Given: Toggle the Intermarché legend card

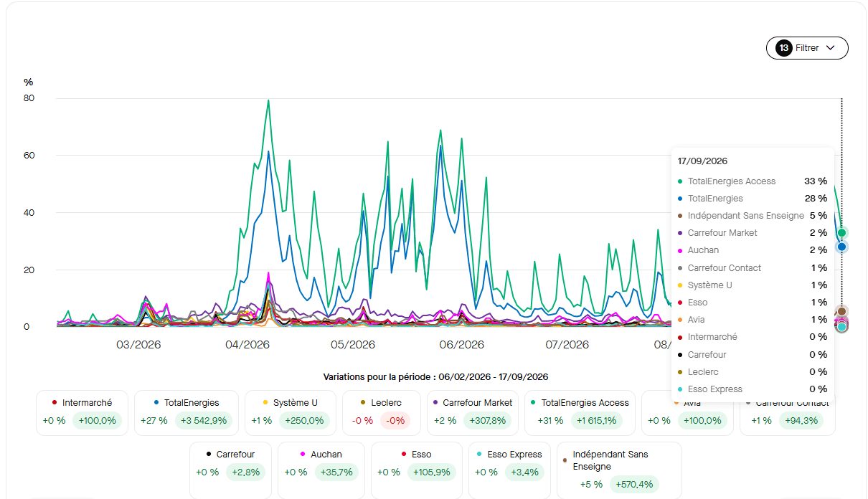Looking at the screenshot, I should point(82,413).
